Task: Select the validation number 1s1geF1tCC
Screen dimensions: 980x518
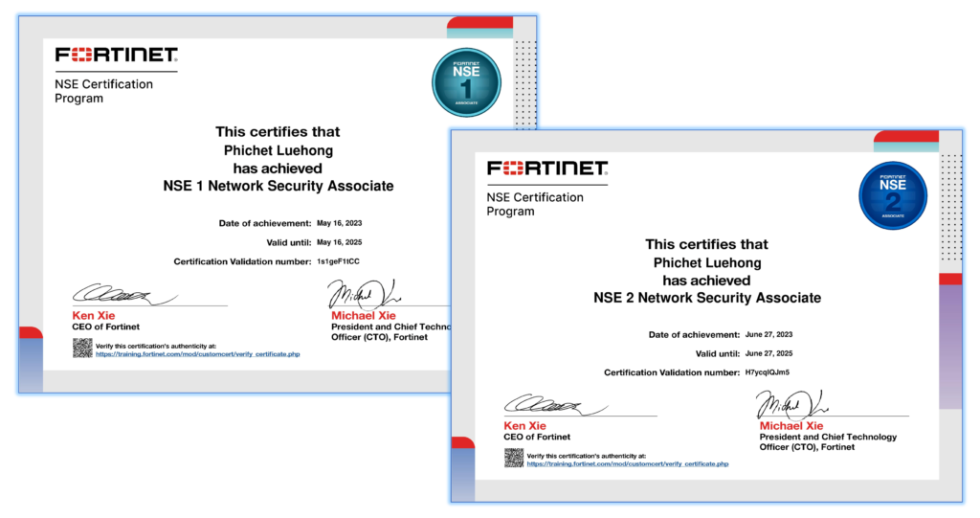Action: point(338,261)
